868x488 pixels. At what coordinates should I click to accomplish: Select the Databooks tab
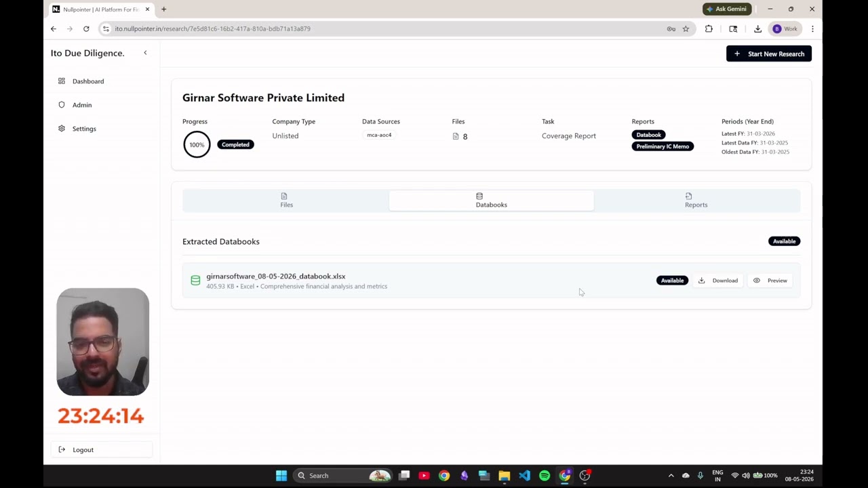point(491,201)
